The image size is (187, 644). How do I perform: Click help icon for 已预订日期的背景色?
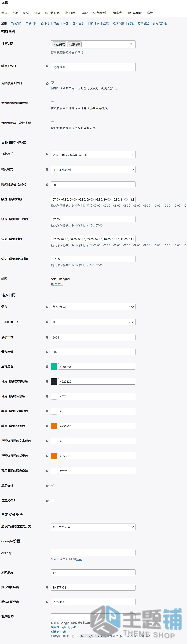47,456
